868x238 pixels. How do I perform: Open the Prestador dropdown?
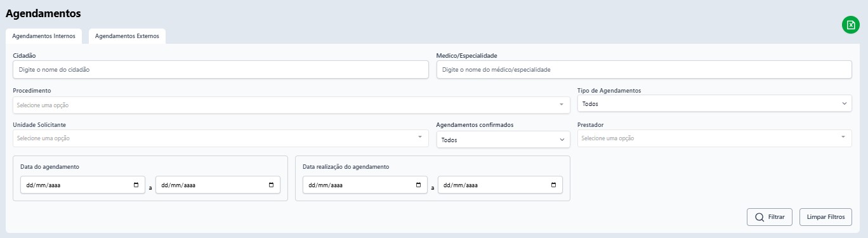point(714,138)
